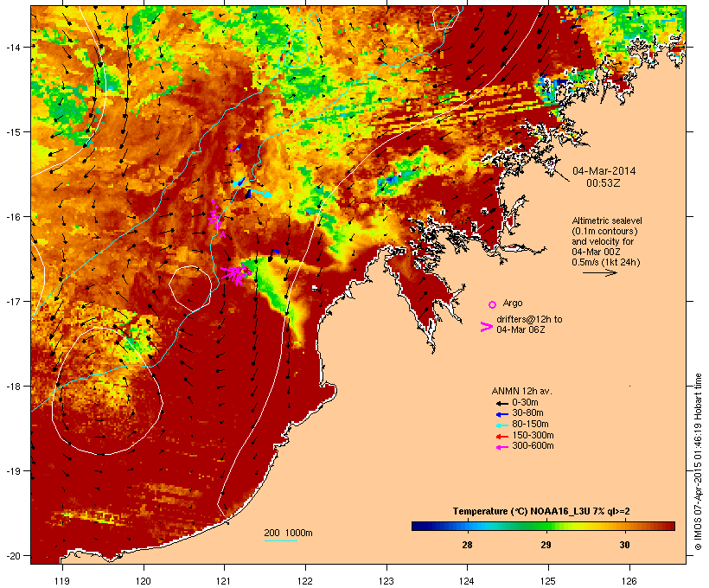The image size is (709, 588).
Task: Click the '200 1000m' isobath label
Action: coord(288,533)
